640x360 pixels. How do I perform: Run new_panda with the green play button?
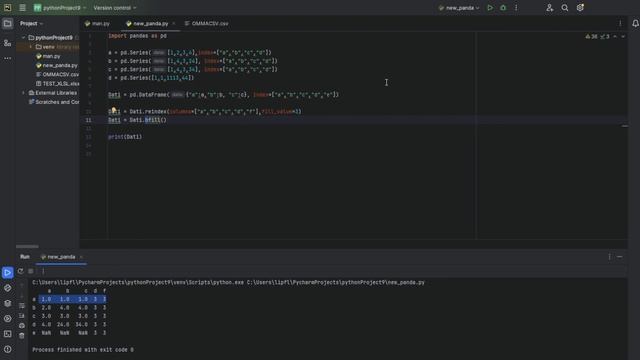[x=490, y=8]
